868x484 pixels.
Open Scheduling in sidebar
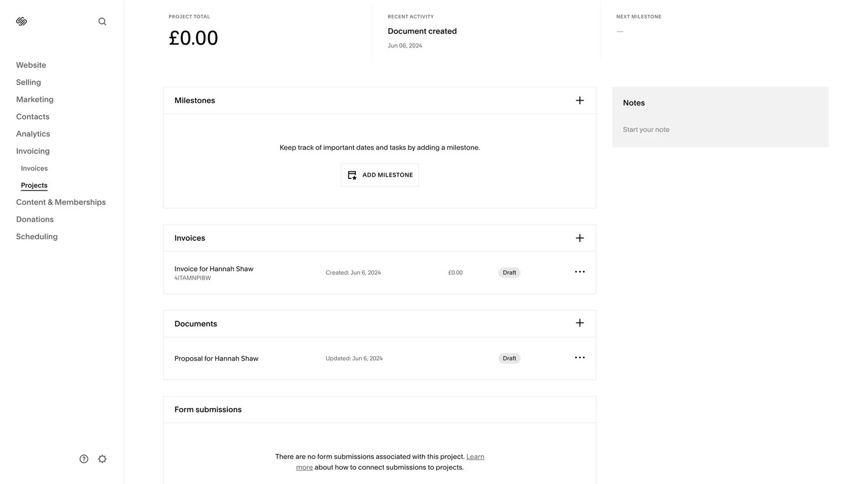[x=37, y=236]
